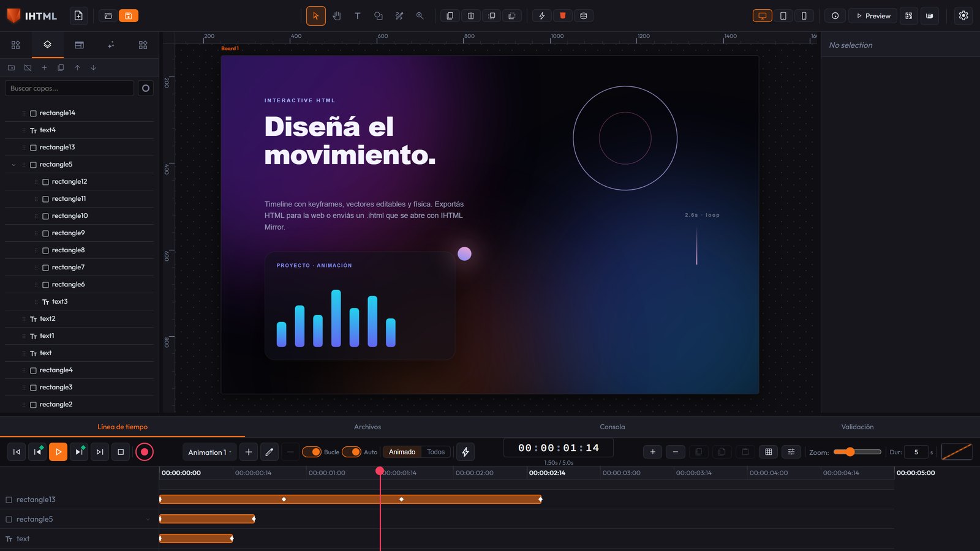Click the database icon in top toolbar

583,16
